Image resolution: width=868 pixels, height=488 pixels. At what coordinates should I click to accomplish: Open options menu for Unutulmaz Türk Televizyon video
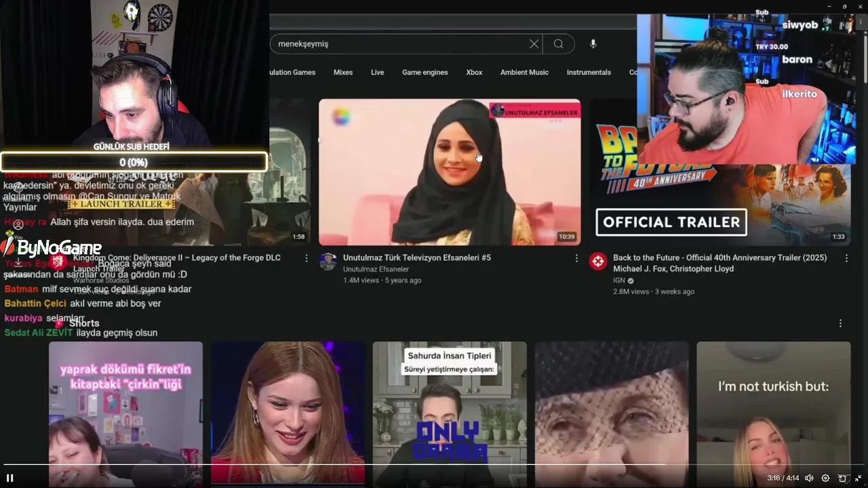(577, 258)
